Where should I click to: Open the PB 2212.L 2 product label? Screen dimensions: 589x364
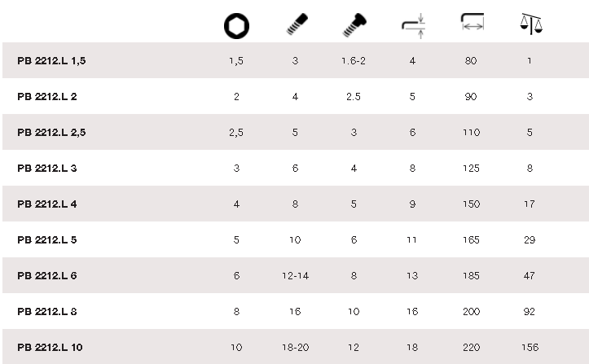(x=46, y=97)
